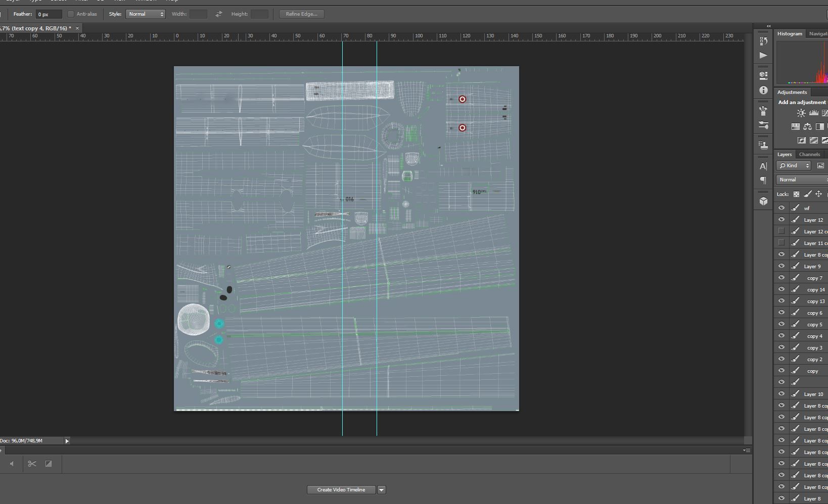This screenshot has width=828, height=504.
Task: Add a Levels adjustment
Action: (813, 113)
